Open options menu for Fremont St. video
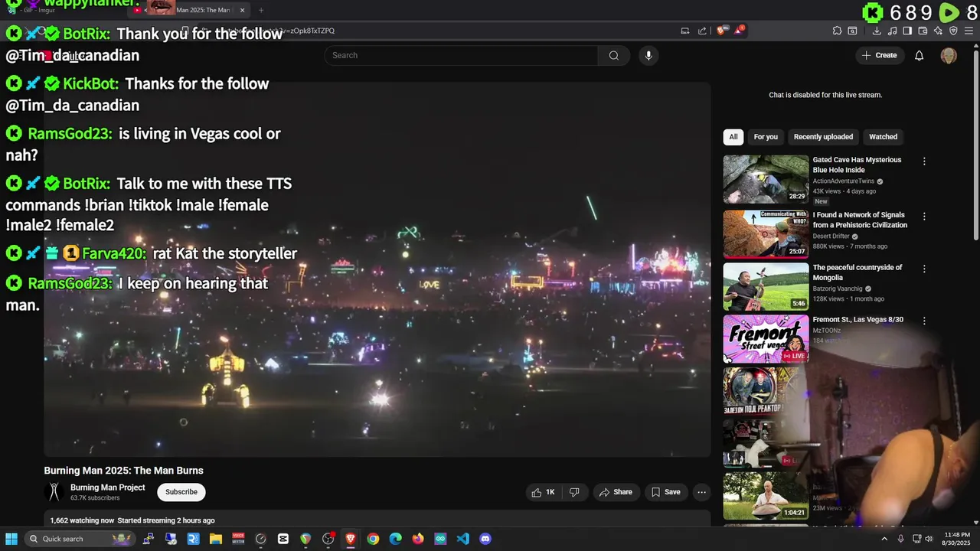Viewport: 980px width, 551px height. click(x=924, y=321)
